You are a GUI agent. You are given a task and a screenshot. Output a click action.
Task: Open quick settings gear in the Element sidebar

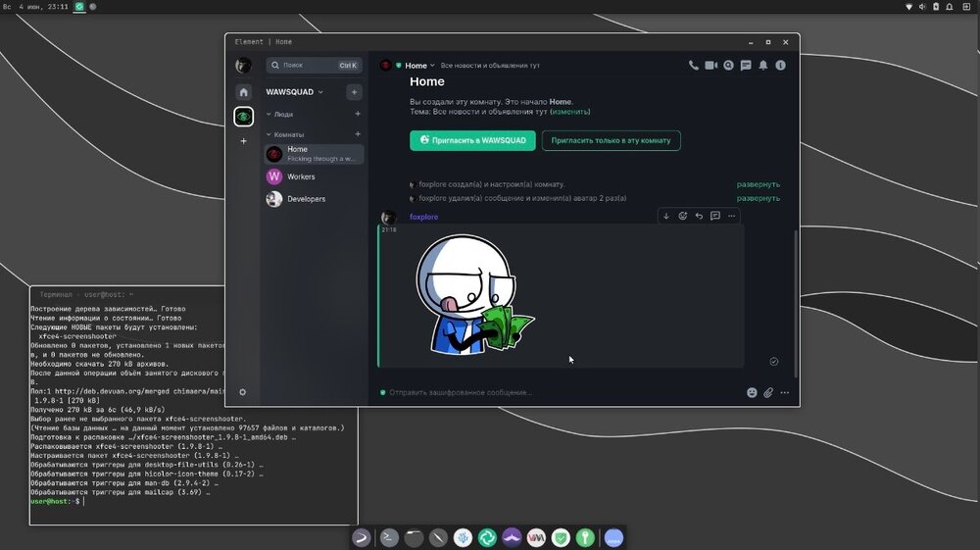click(242, 392)
